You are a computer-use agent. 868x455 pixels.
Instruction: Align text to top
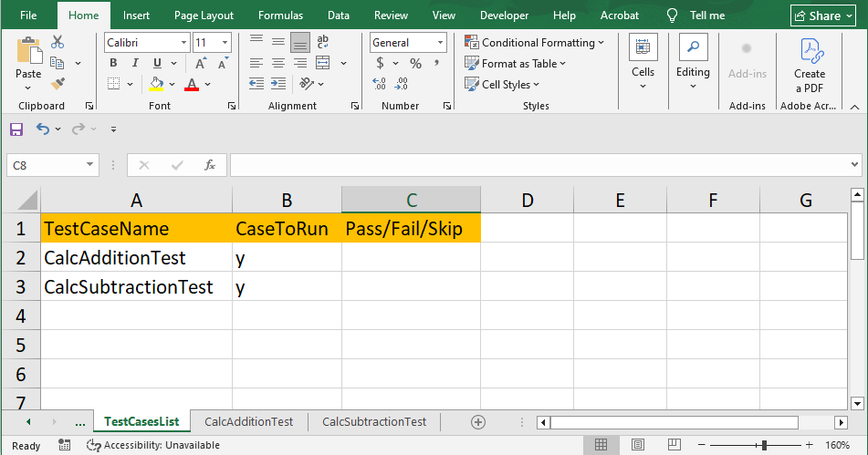256,40
